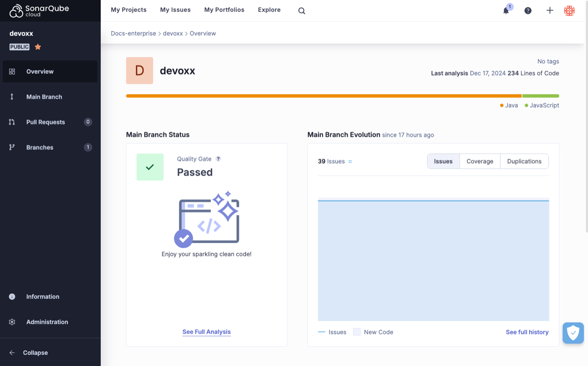Viewport: 588px width, 366px height.
Task: Click the plus icon to add a project
Action: pos(550,10)
